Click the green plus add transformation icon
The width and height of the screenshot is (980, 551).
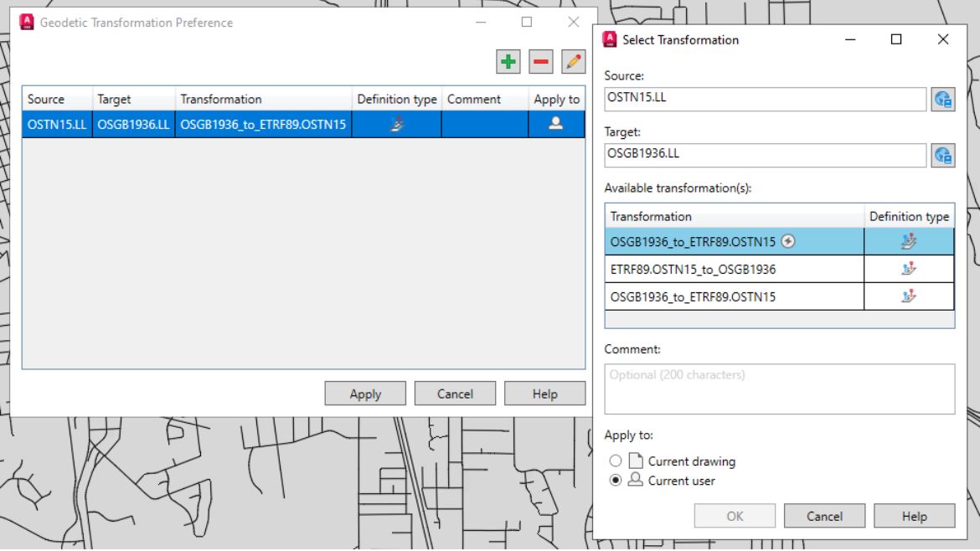point(508,62)
